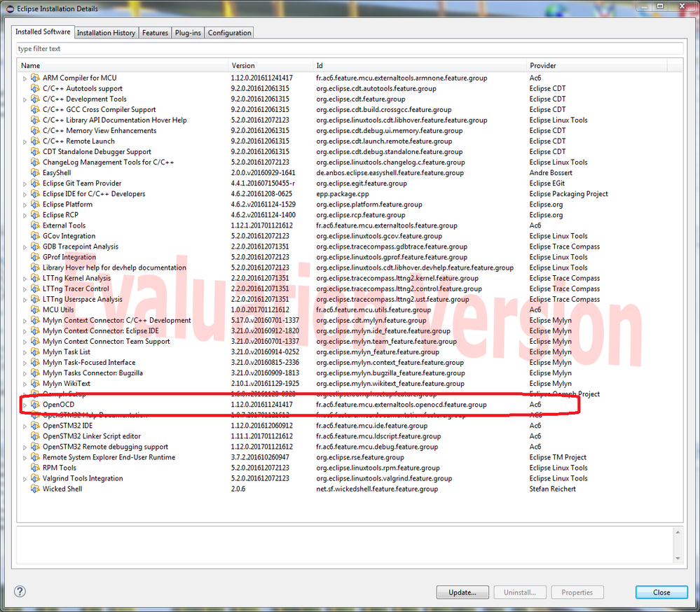Open the Configuration tab
Viewport: 700px width, 612px height.
229,33
